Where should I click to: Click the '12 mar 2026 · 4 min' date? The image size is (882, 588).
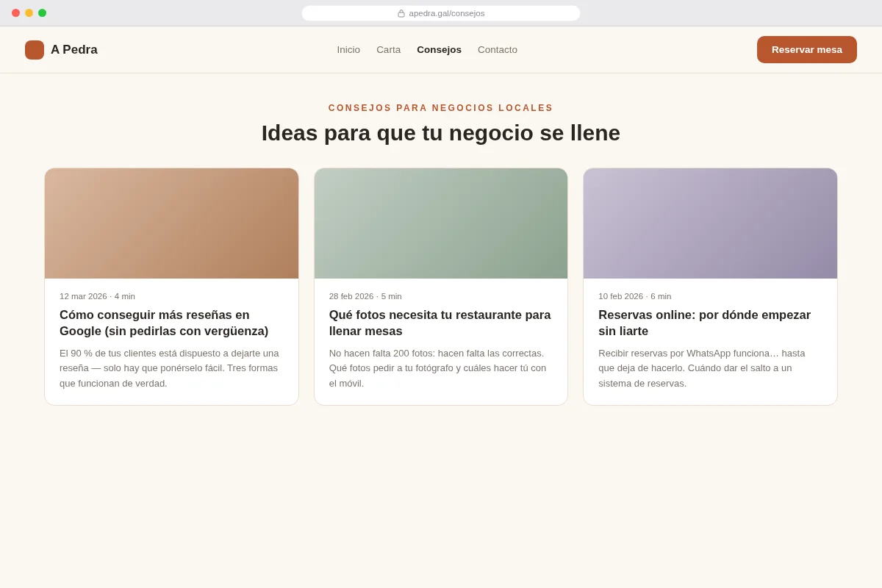[97, 296]
